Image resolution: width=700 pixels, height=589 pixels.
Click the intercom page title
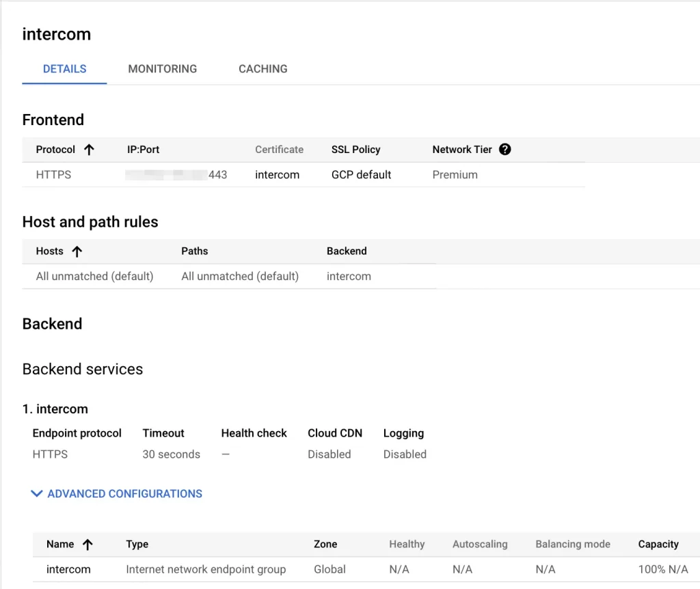pos(57,34)
